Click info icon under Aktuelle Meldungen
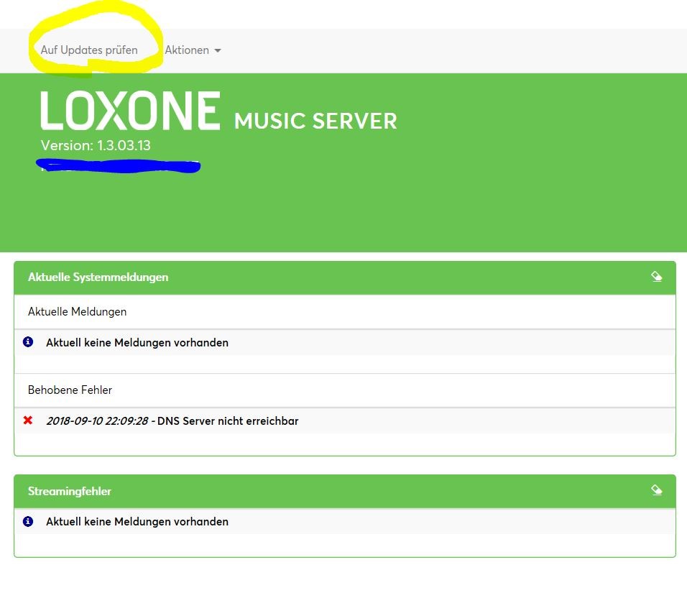This screenshot has width=687, height=616. coord(27,341)
